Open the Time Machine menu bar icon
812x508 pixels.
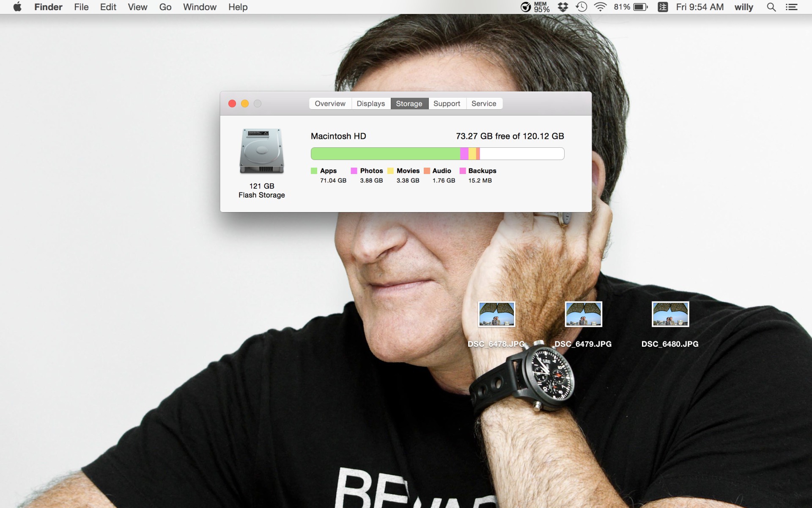click(x=582, y=7)
